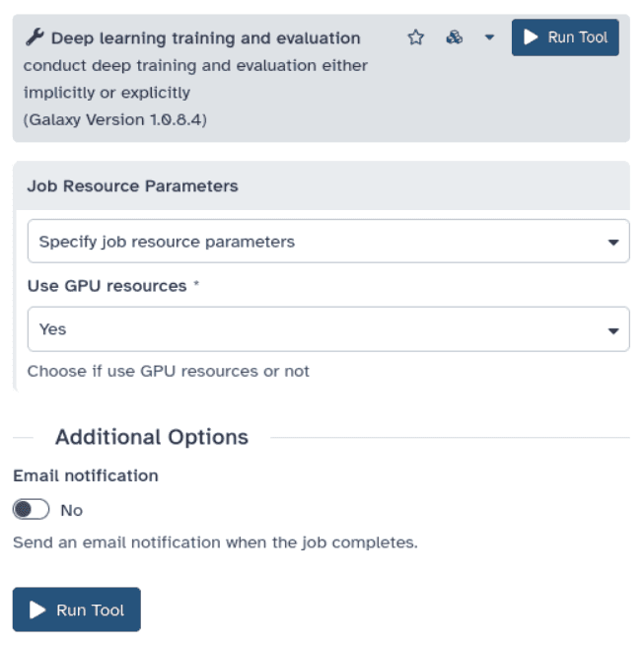Click the wrench icon beside the tool title
The image size is (644, 646).
tap(34, 38)
